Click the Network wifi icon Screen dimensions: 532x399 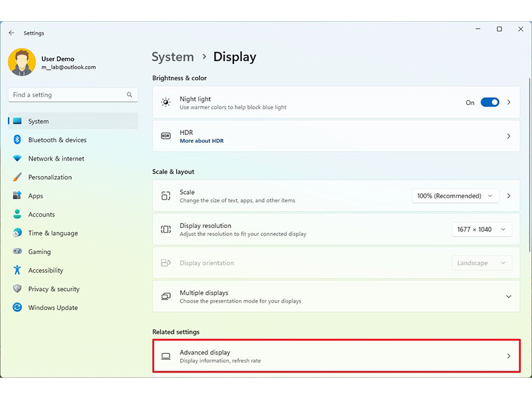(17, 158)
